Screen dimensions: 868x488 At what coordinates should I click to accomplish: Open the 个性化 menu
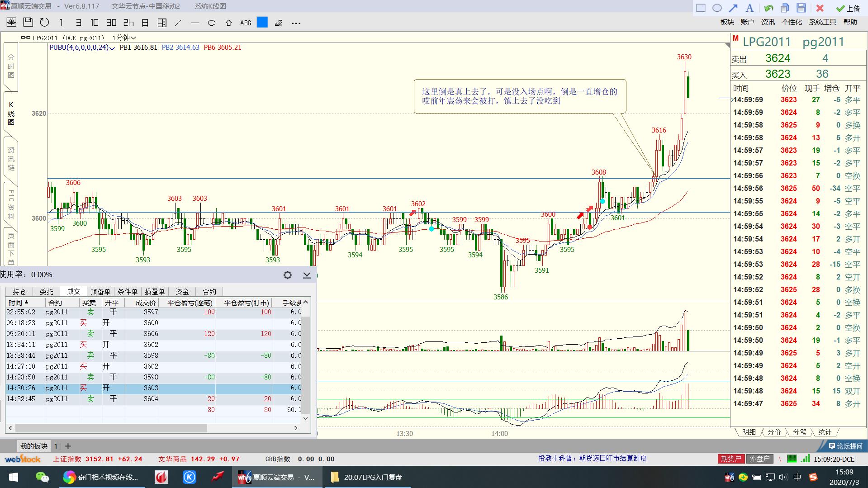click(x=792, y=22)
